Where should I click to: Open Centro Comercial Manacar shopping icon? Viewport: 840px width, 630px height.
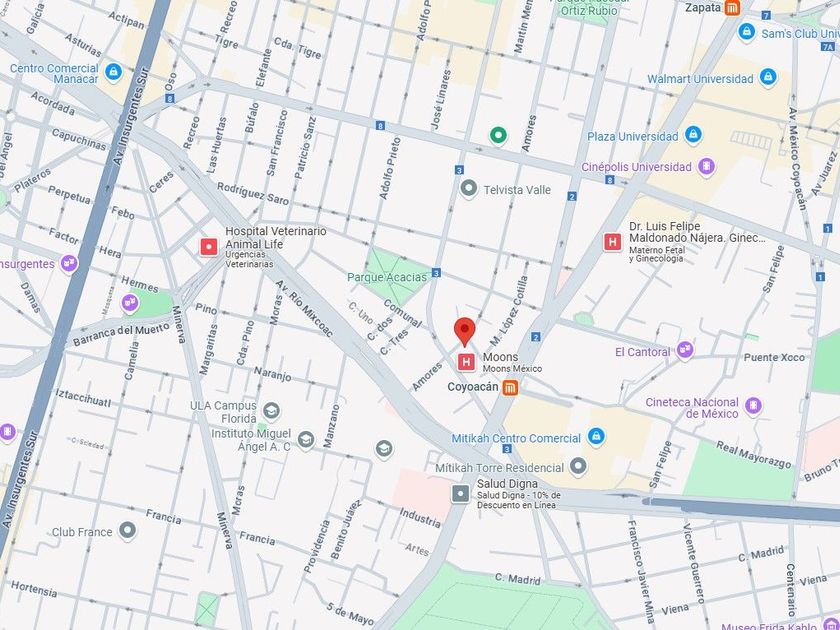[x=113, y=72]
